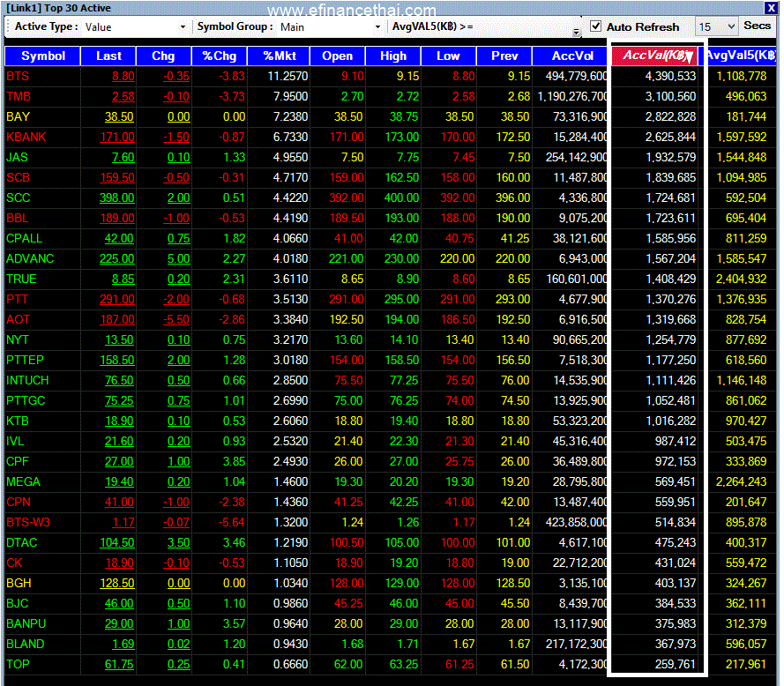Sort by the Symbol column header
Image resolution: width=784 pixels, height=686 pixels.
pyautogui.click(x=42, y=56)
